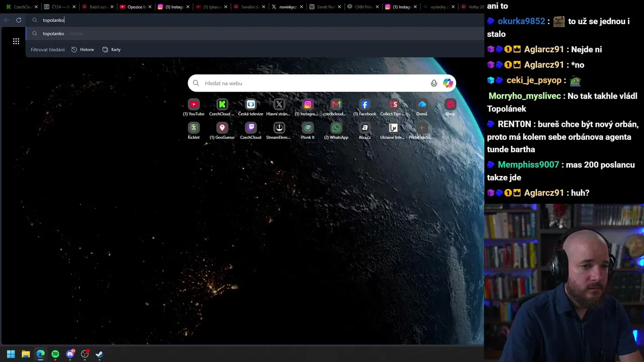Open the GeoGuessr shortcut tile
This screenshot has width=644, height=362.
pos(222,131)
